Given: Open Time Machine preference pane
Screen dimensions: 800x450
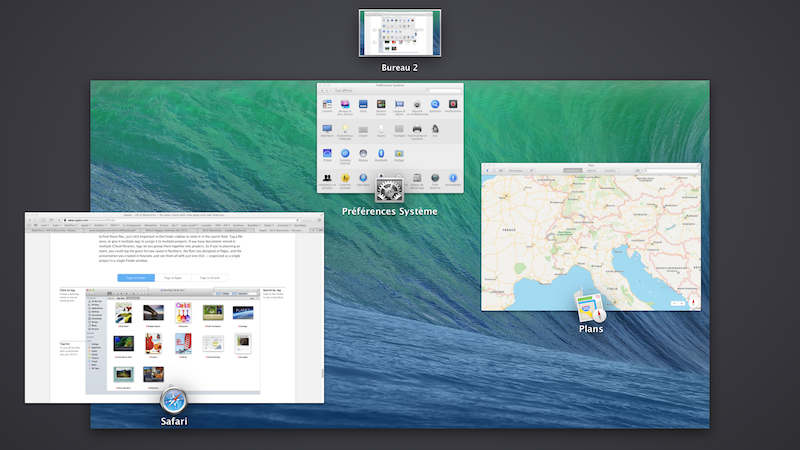Looking at the screenshot, I should point(435,181).
